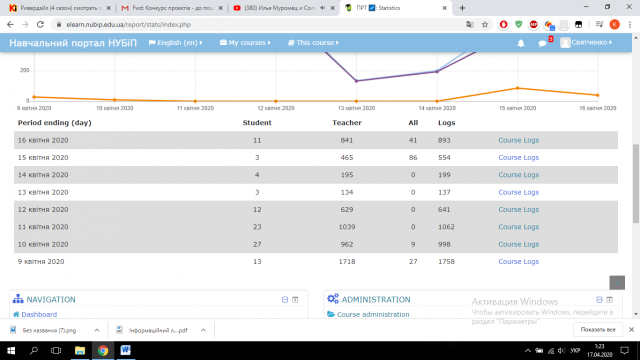Open Windows notification center
The height and width of the screenshot is (360, 640).
(x=624, y=351)
